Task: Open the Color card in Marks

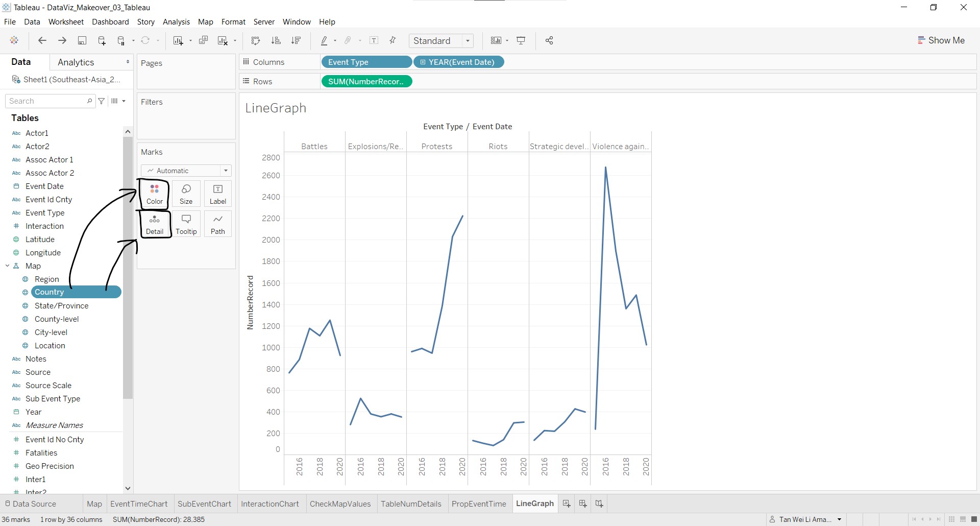Action: pos(154,194)
